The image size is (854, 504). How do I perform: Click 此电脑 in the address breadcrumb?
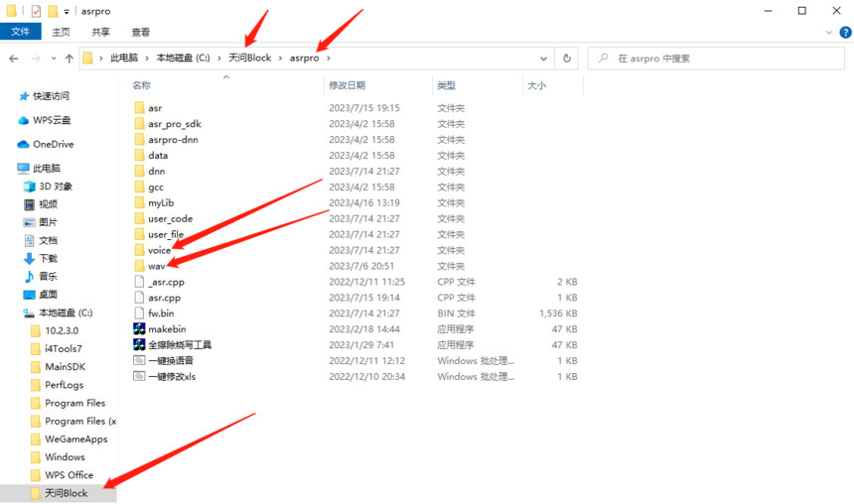(124, 58)
